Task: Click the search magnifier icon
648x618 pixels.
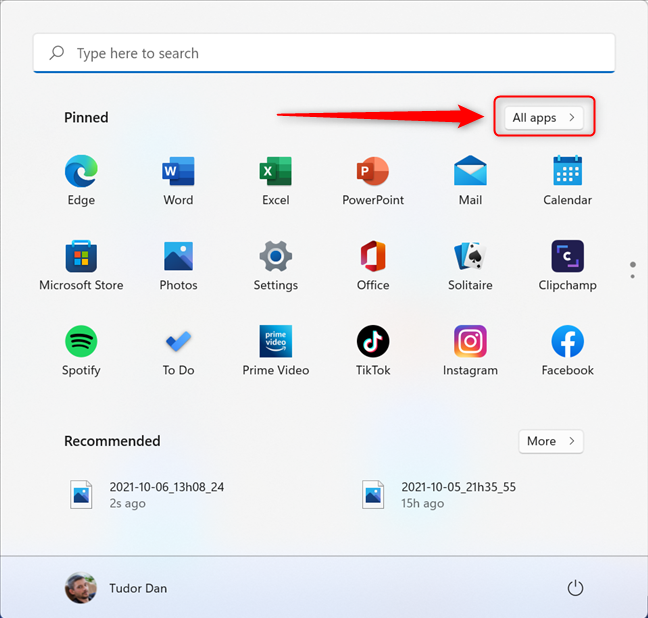Action: (57, 53)
